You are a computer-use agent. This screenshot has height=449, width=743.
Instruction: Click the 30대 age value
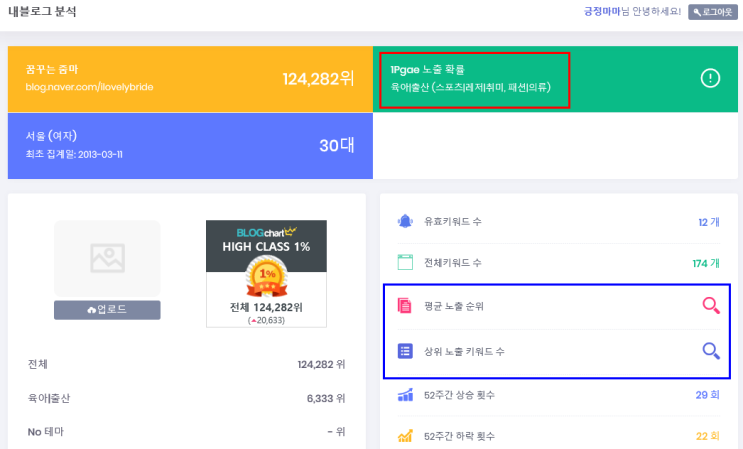pos(336,145)
